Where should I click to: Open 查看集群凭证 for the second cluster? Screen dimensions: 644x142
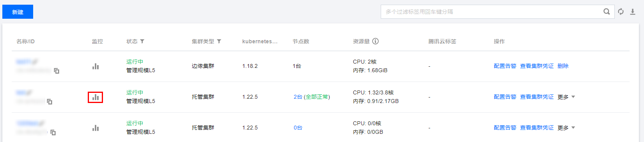537,97
